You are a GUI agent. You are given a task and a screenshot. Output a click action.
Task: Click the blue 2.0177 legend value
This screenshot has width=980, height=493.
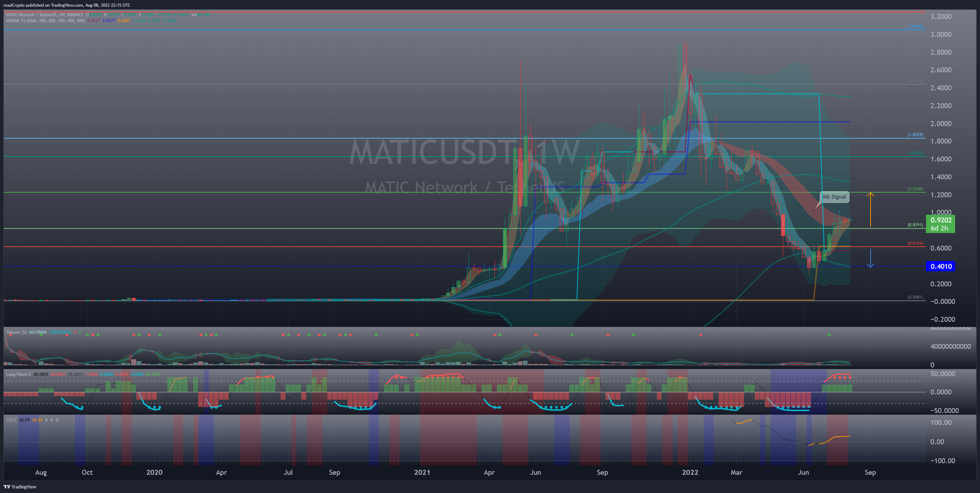click(x=109, y=21)
